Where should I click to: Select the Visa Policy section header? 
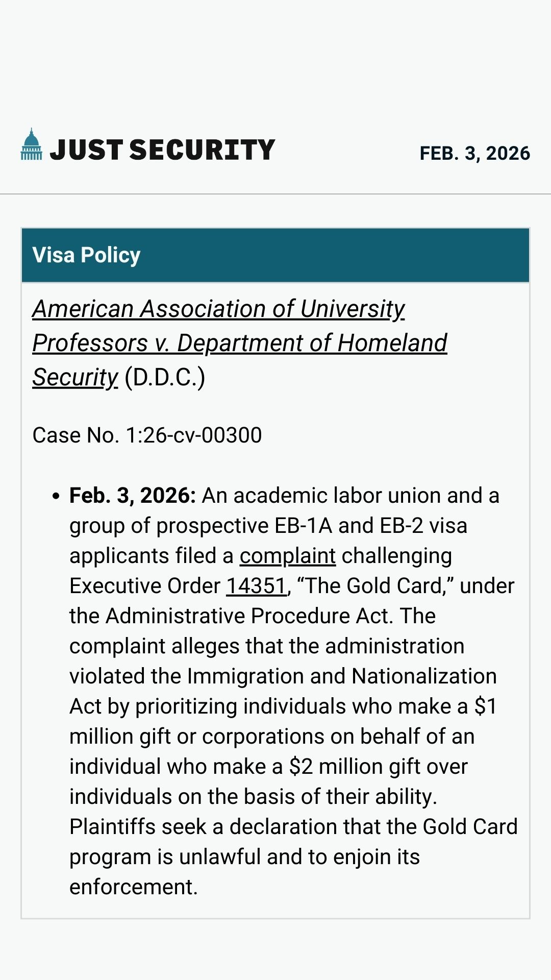click(86, 255)
